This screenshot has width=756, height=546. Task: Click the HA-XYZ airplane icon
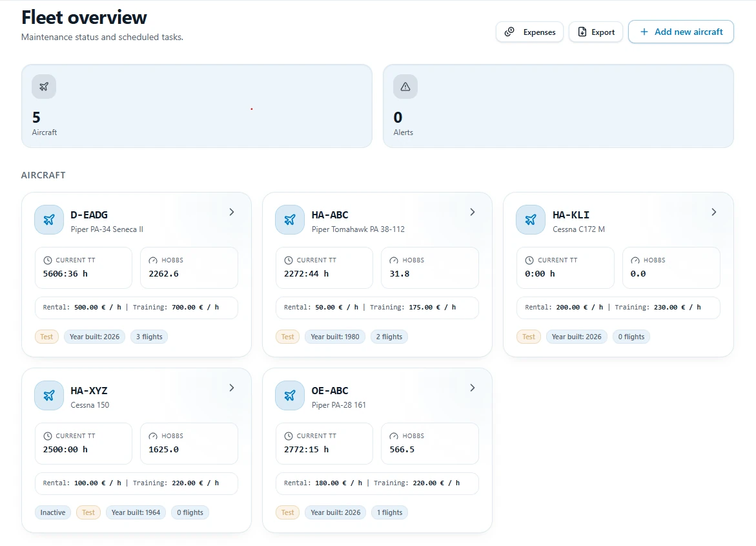point(48,396)
